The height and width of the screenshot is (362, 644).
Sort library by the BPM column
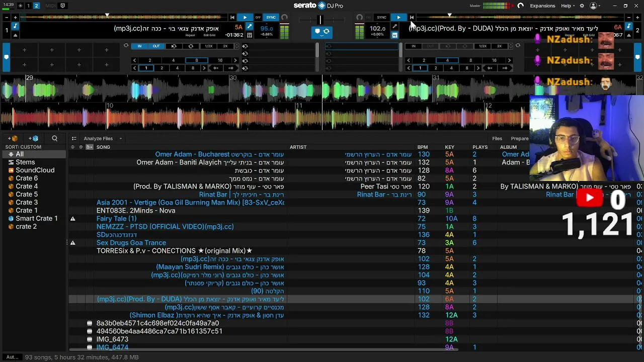(x=422, y=147)
